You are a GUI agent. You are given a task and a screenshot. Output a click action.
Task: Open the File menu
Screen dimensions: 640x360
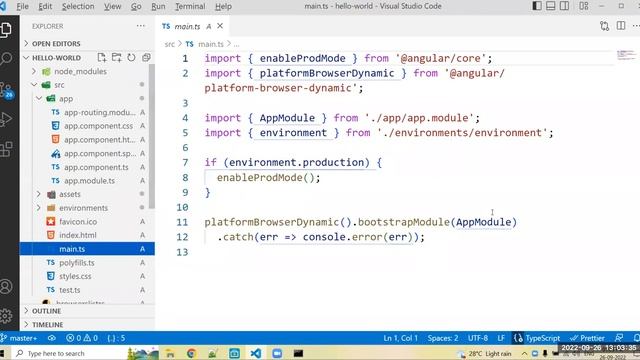(x=22, y=6)
